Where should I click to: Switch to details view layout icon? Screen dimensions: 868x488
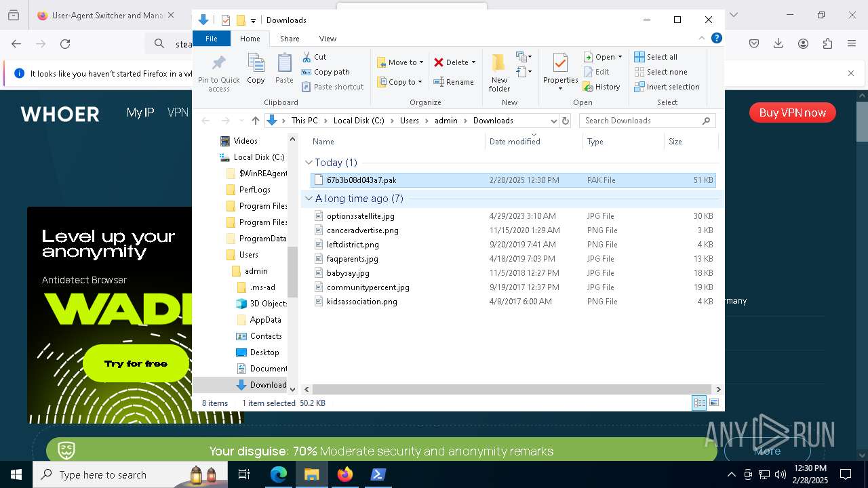click(x=699, y=403)
